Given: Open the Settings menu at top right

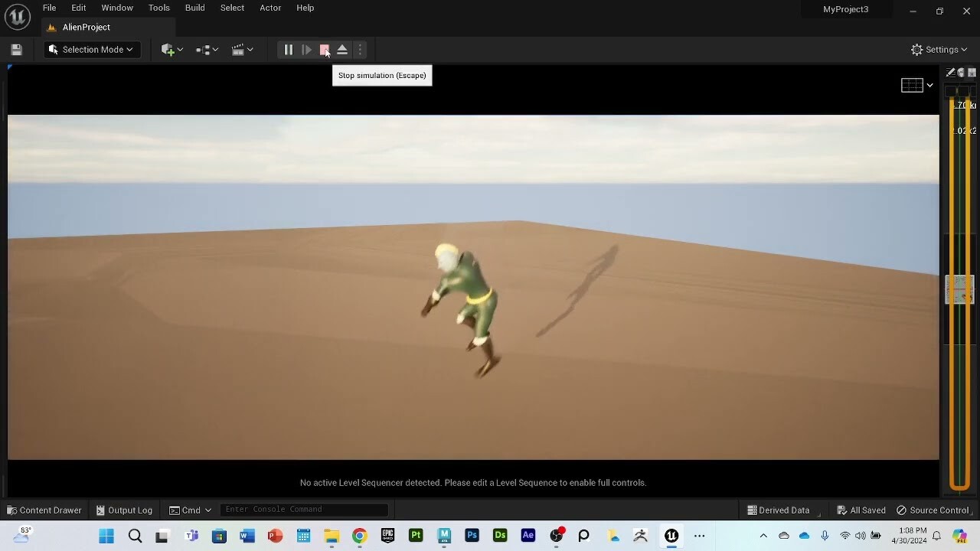Looking at the screenshot, I should tap(939, 49).
